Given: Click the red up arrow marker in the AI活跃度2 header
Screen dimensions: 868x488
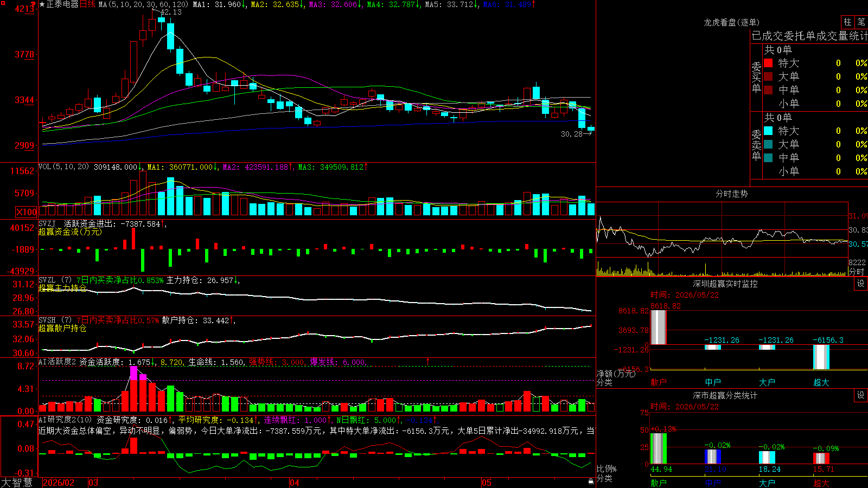Looking at the screenshot, I should [x=428, y=361].
